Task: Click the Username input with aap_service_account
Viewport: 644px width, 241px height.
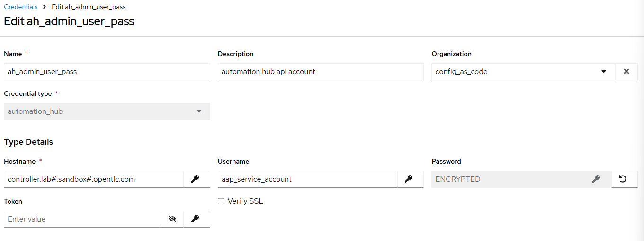Action: pos(307,179)
